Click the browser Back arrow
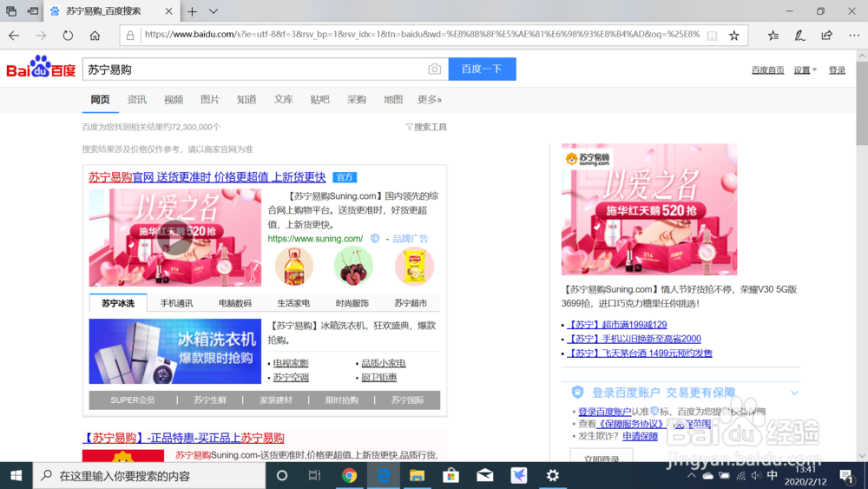Image resolution: width=868 pixels, height=489 pixels. 14,36
